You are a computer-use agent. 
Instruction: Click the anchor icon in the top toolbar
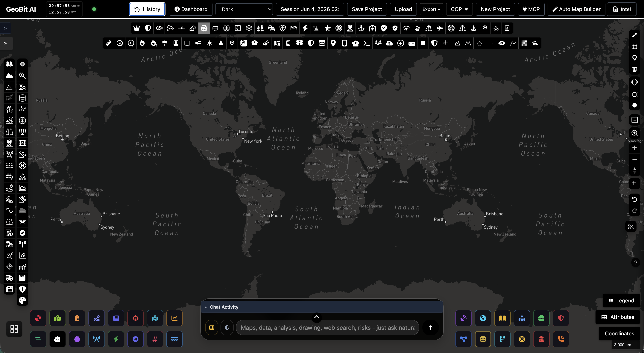tap(361, 28)
